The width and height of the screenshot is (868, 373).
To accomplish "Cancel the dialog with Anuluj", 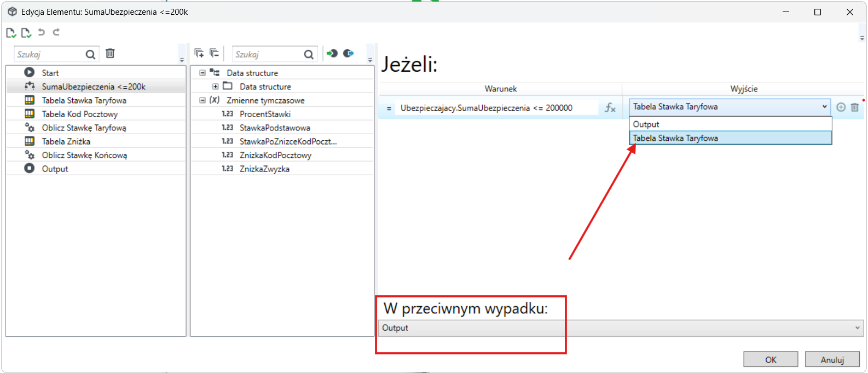I will pyautogui.click(x=832, y=359).
